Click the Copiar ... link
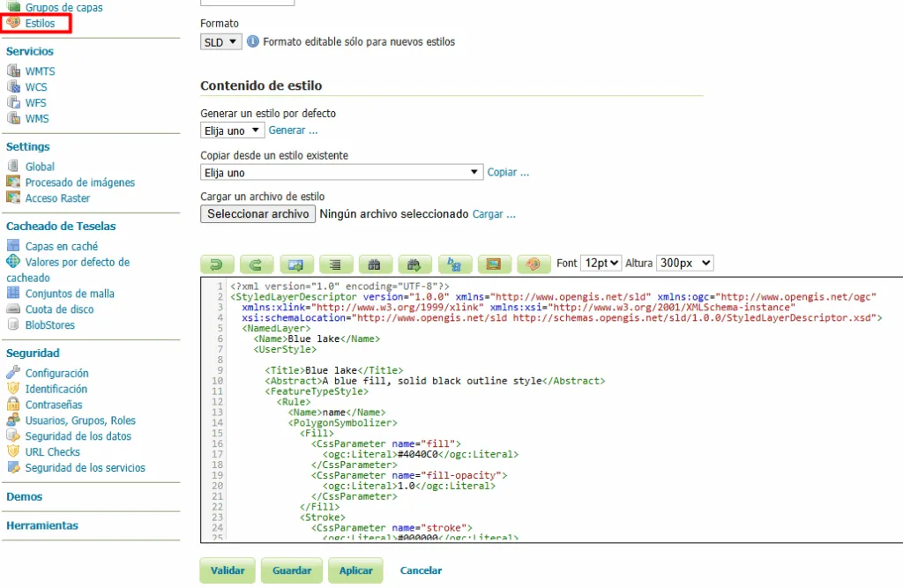Viewport: 903px width, 588px height. (508, 172)
